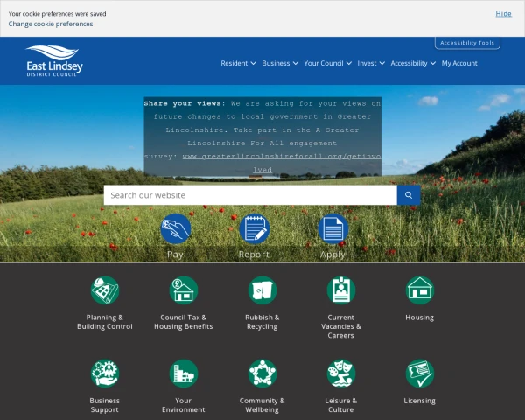Open Planning & Building Control icon
Image resolution: width=525 pixels, height=420 pixels.
click(x=105, y=290)
